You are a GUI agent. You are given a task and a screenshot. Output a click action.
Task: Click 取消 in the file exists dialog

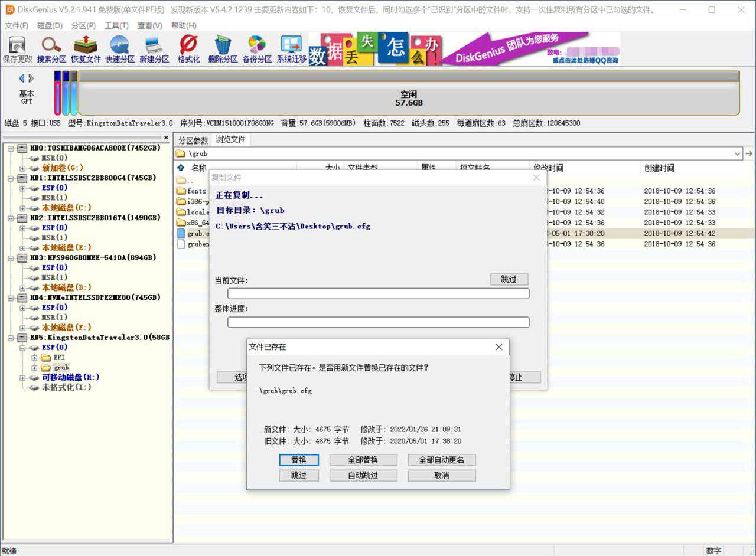441,475
